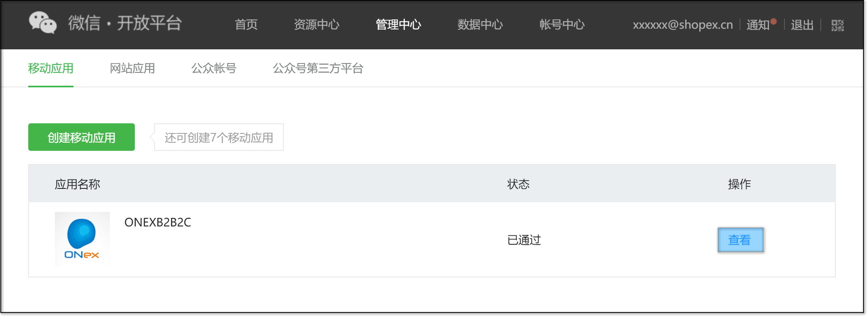
Task: Switch to 公众号第三方平台 tab
Action: [x=318, y=68]
